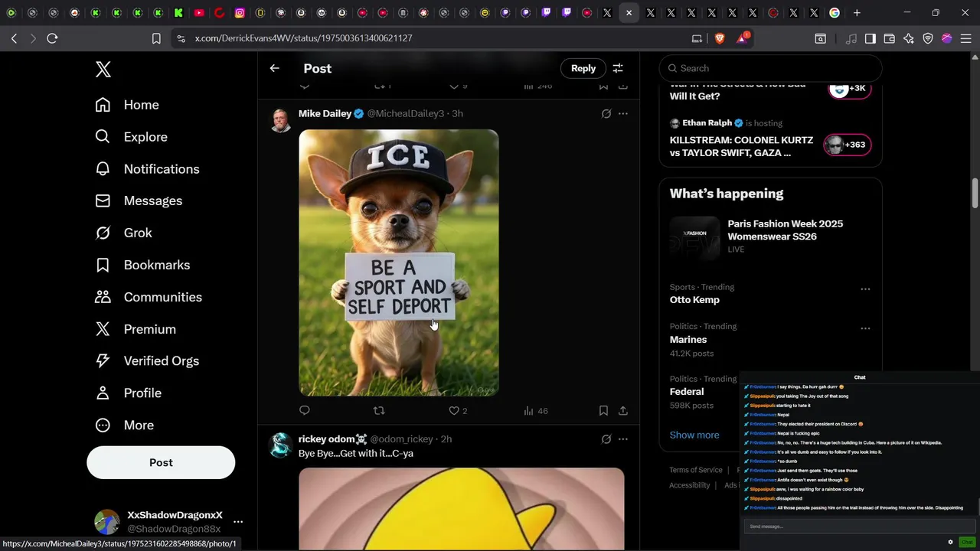Click Send message field in Chat overlay
This screenshot has width=980, height=551.
coord(860,527)
